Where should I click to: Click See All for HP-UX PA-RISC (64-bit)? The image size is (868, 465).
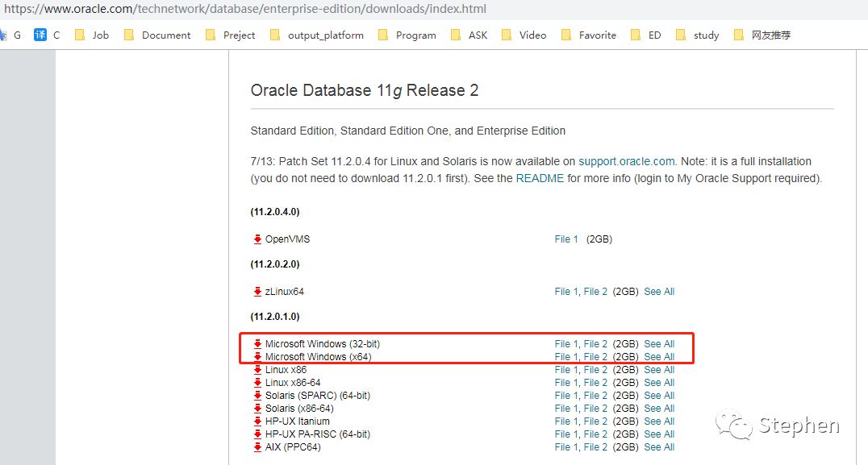pos(659,434)
